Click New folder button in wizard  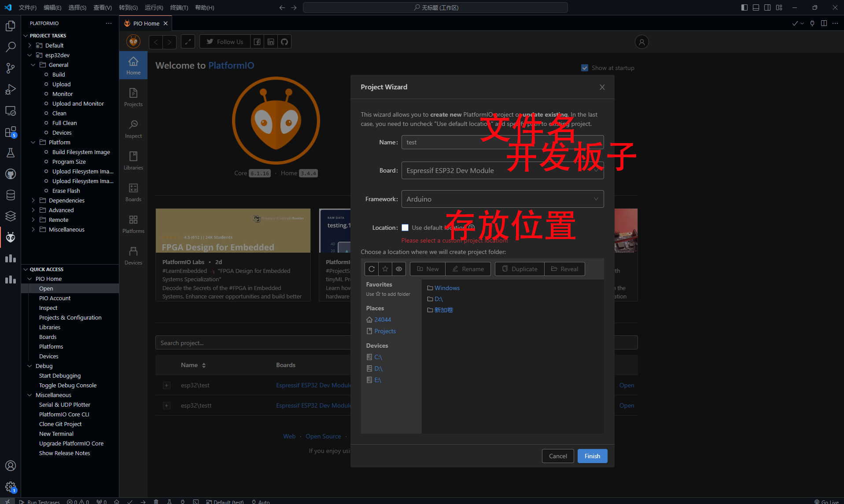click(x=428, y=269)
